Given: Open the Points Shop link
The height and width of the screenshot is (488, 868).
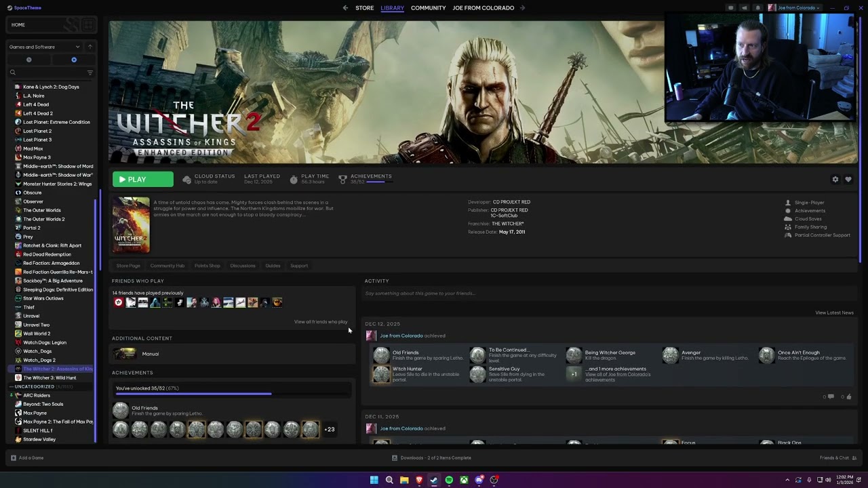Looking at the screenshot, I should (x=208, y=266).
